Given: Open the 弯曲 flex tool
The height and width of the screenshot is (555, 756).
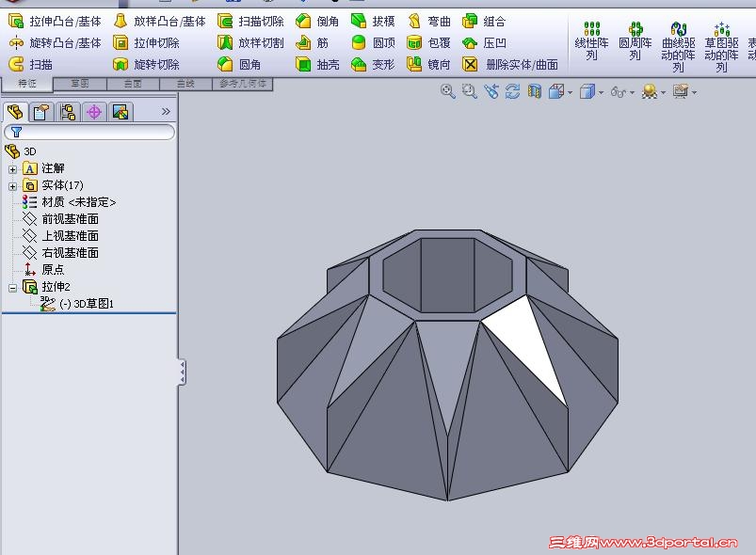Looking at the screenshot, I should (428, 22).
